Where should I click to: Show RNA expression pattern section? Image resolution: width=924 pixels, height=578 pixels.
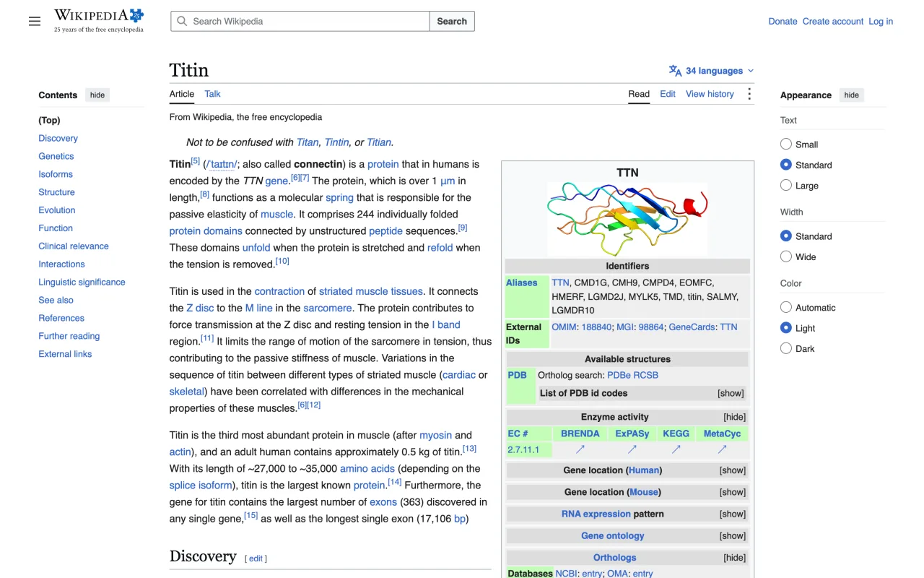[x=732, y=514]
